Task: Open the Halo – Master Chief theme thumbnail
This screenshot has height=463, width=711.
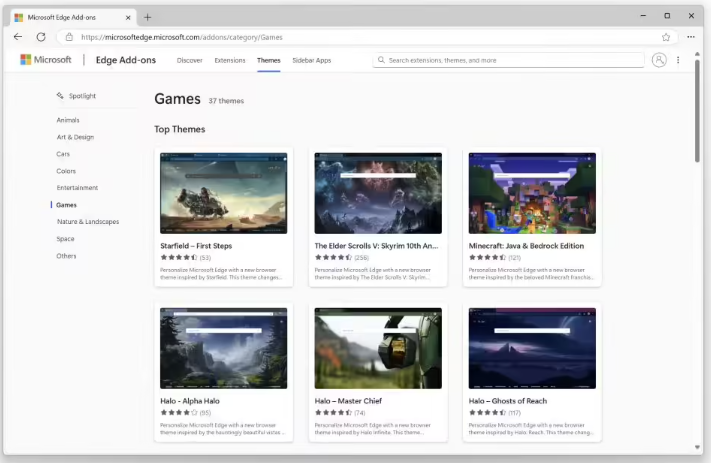Action: (378, 348)
